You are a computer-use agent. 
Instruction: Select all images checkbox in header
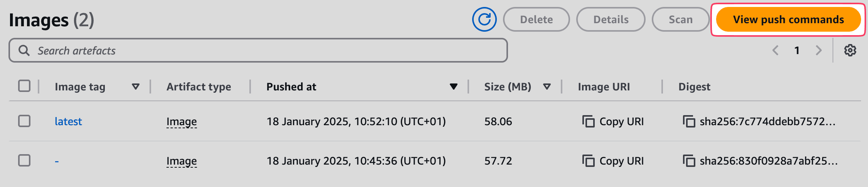(x=24, y=86)
